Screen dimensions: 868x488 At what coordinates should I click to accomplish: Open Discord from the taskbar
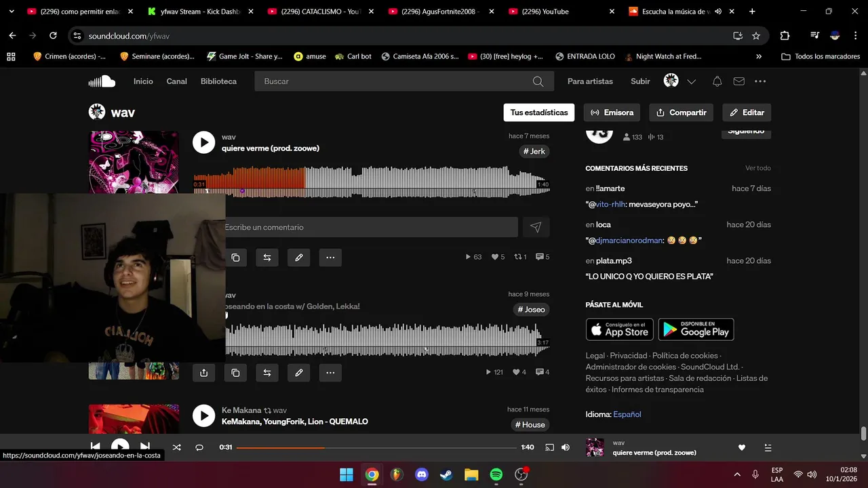point(421,474)
